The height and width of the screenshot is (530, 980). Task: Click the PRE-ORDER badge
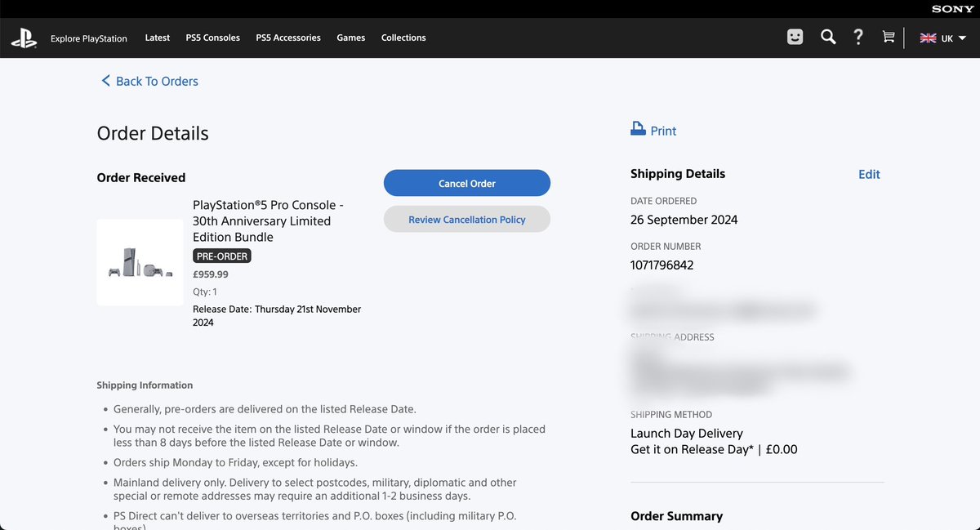point(222,256)
